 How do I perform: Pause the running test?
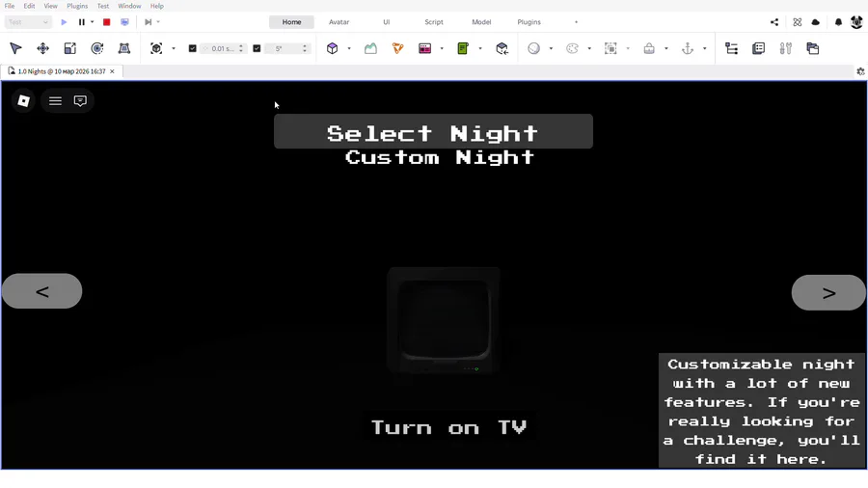click(81, 22)
